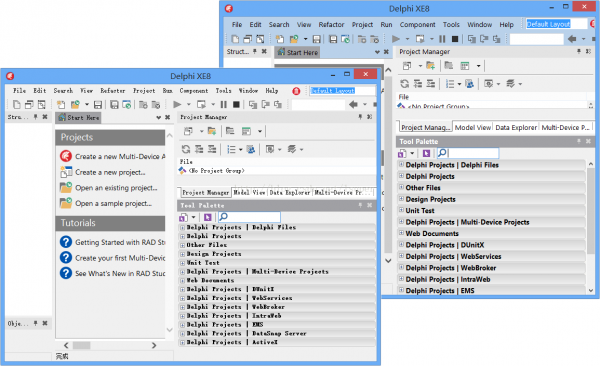The image size is (600, 366).
Task: Pin the Object Inspector panel in front window
Action: coord(35,324)
